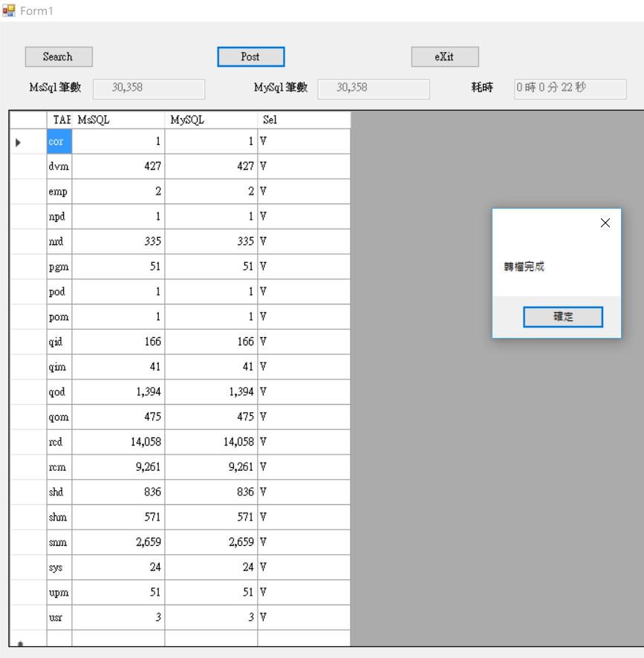Select the rcm table name cell
Viewport: 644px width, 658px height.
pyautogui.click(x=59, y=467)
